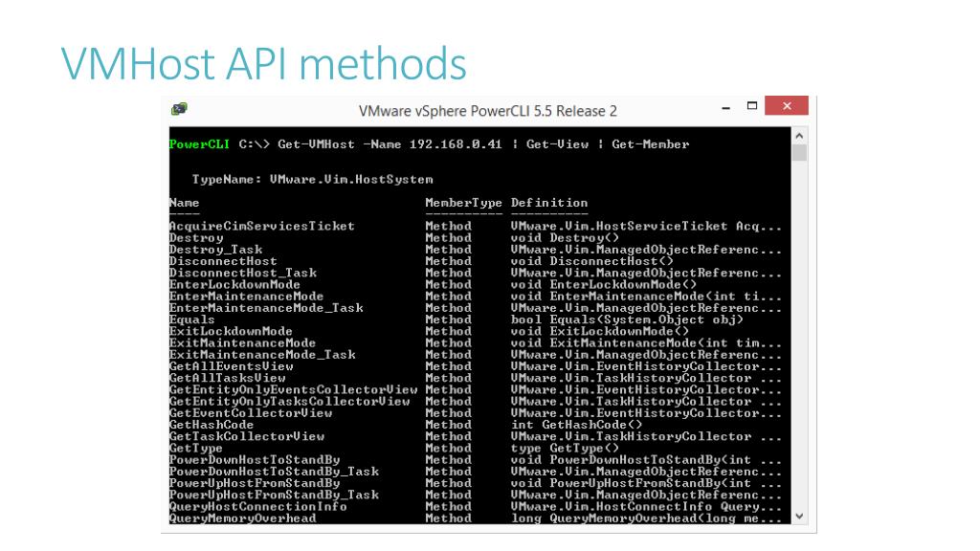This screenshot has height=551, width=980.
Task: Click the QueryHostConnectionInfo method name
Action: pyautogui.click(x=258, y=507)
